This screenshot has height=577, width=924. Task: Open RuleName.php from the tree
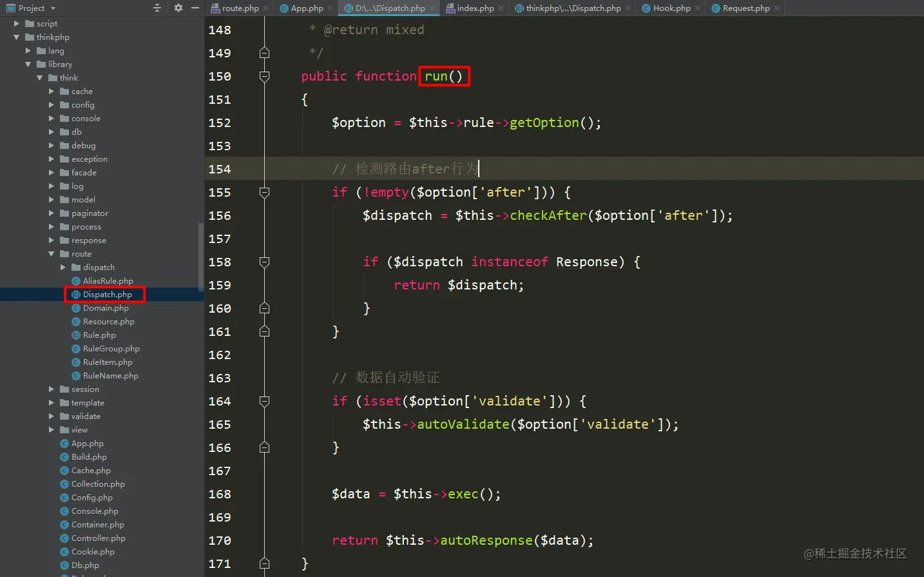point(105,376)
